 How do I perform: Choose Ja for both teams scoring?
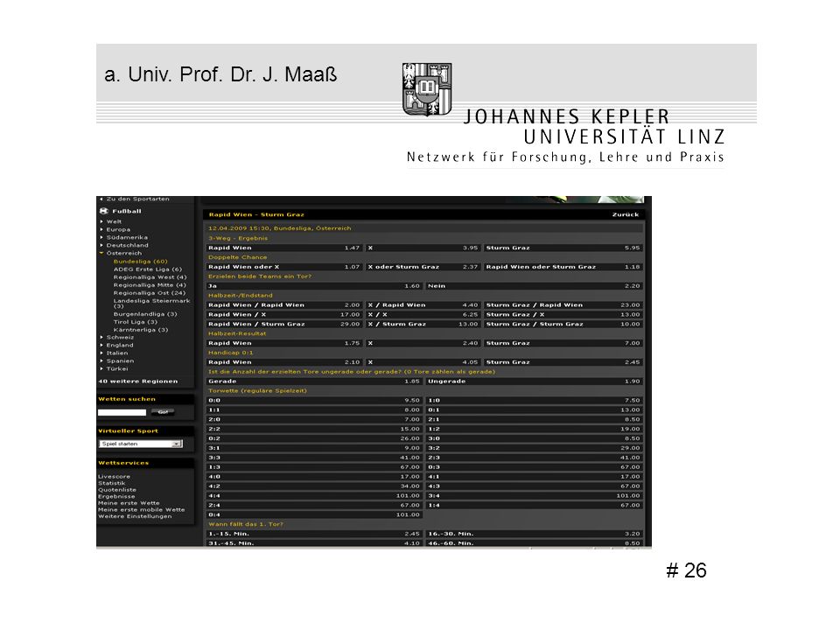click(314, 286)
